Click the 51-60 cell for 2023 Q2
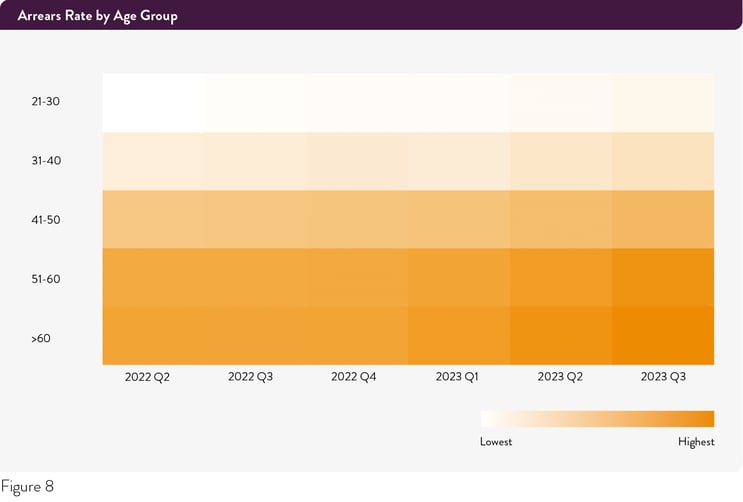 click(x=561, y=277)
